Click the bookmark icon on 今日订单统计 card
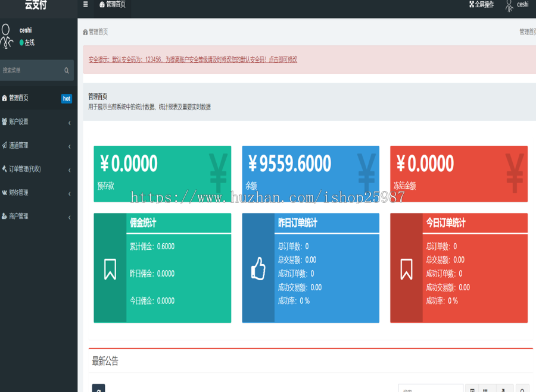536x392 pixels. (x=406, y=269)
